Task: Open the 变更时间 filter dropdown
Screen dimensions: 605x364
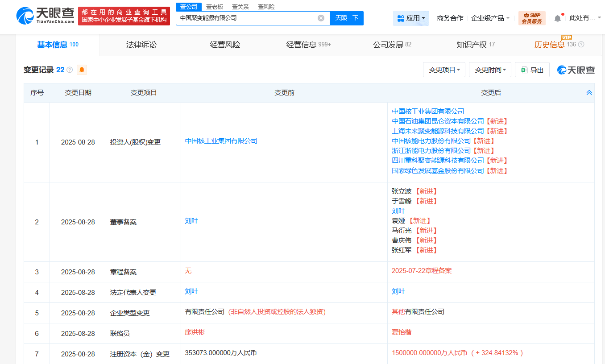Action: pos(490,70)
